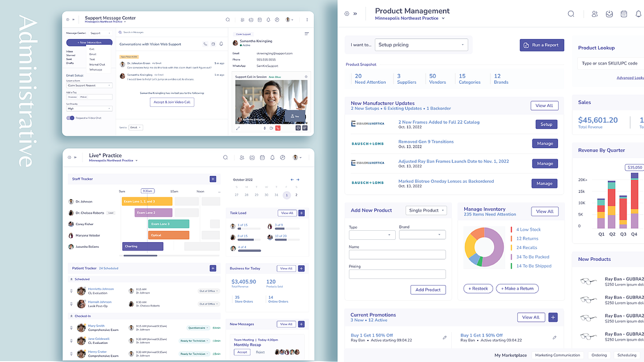Open the Set Priority High dropdown
644x362 pixels.
point(89,109)
